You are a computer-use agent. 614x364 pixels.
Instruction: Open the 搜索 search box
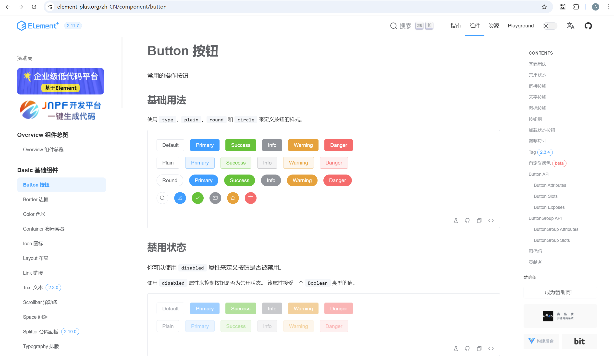(405, 25)
